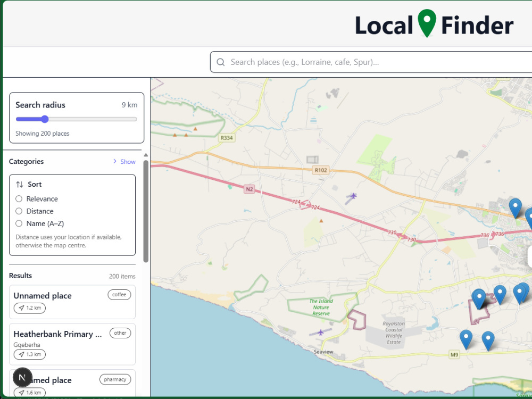The width and height of the screenshot is (532, 399).
Task: Click the airport icon near N2
Action: coord(353,196)
